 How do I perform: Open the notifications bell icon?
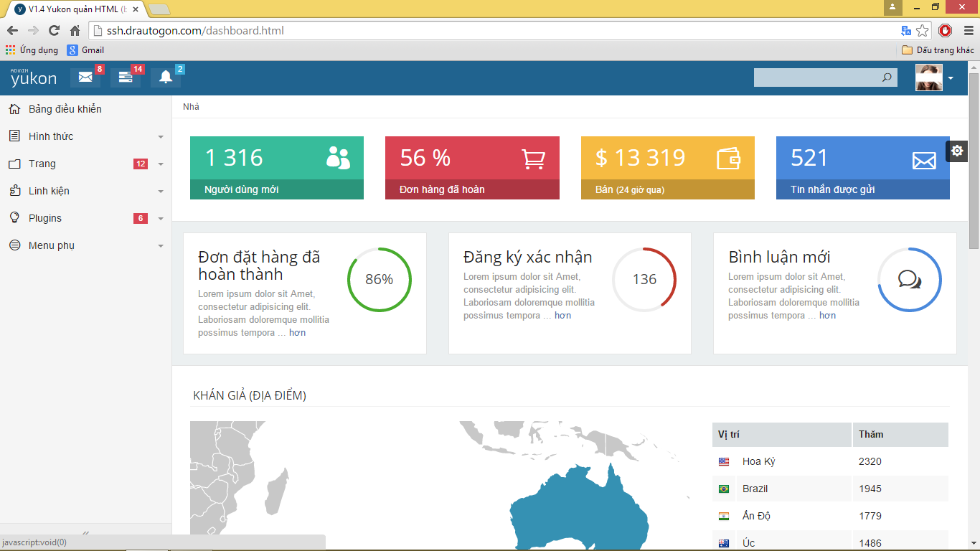click(166, 77)
